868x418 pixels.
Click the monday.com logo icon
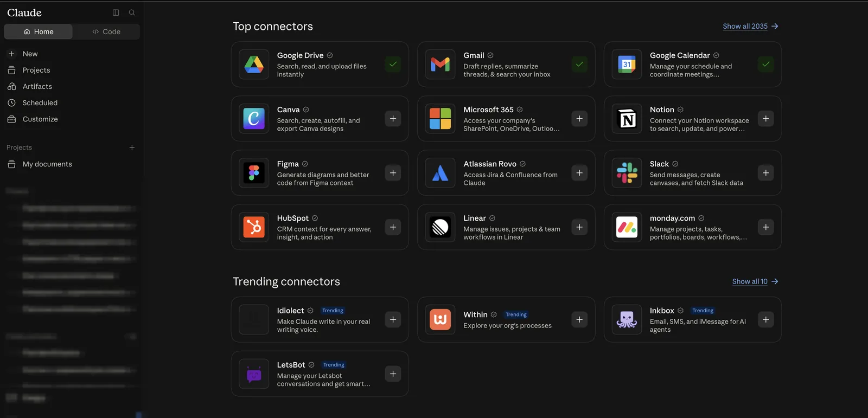627,227
